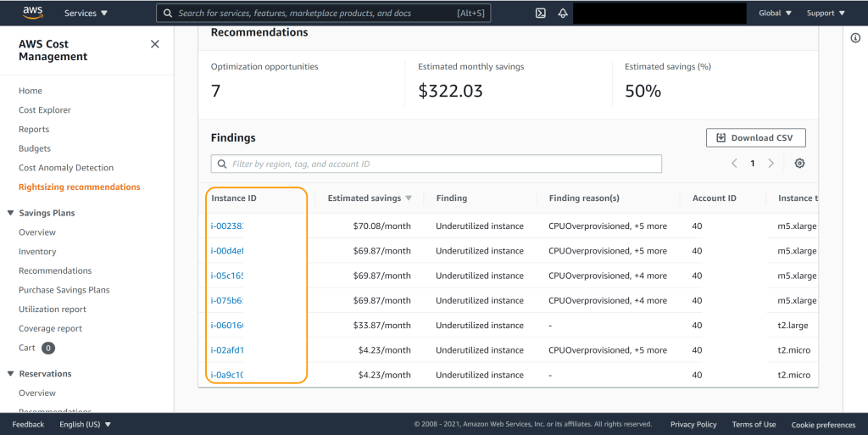Viewport: 868px width, 435px height.
Task: Open Cost Explorer from the sidebar
Action: 45,110
